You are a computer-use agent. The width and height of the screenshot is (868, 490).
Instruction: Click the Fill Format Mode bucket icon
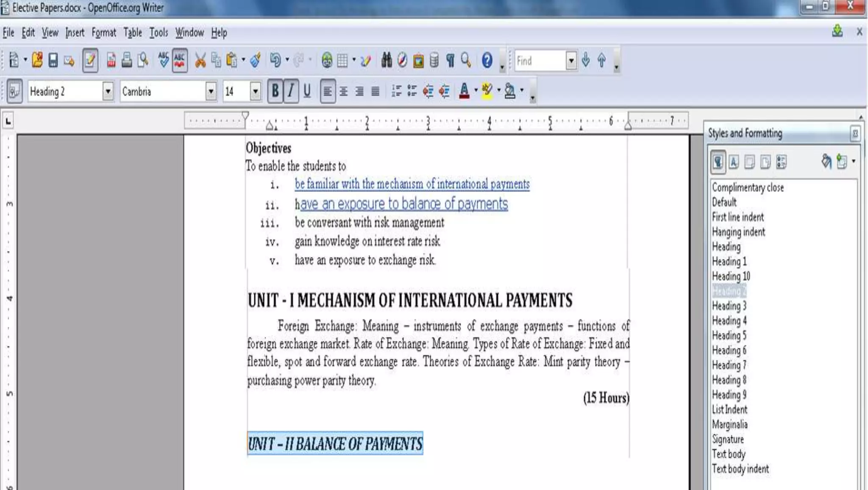click(826, 162)
